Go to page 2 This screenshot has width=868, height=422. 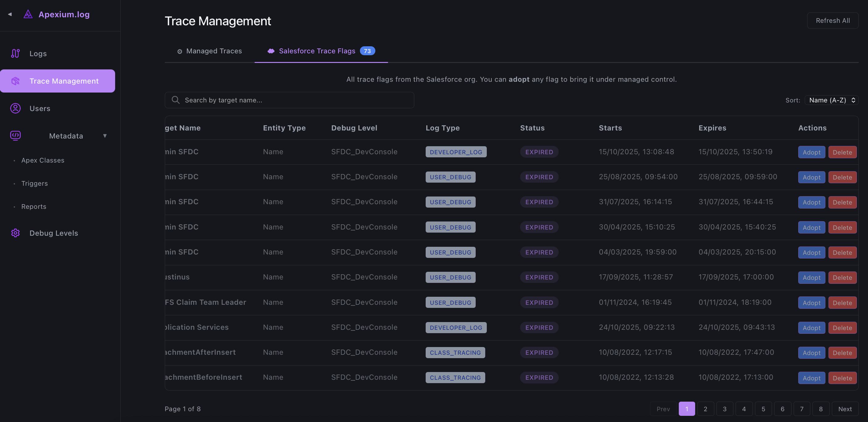(x=705, y=409)
